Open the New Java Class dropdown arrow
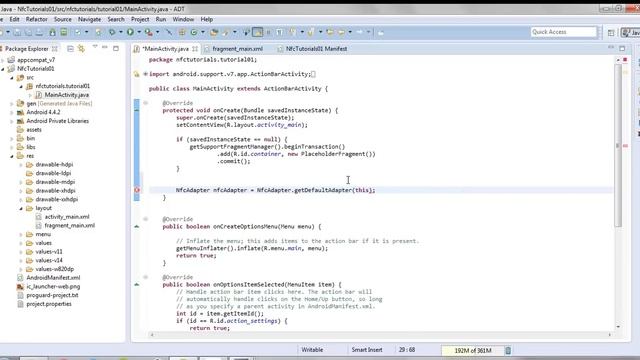640x360 pixels. click(202, 32)
